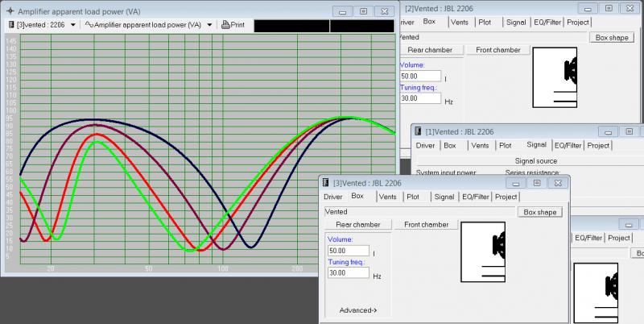644x324 pixels.
Task: Switch to Vents tab in the [3]Vented window
Action: 387,197
